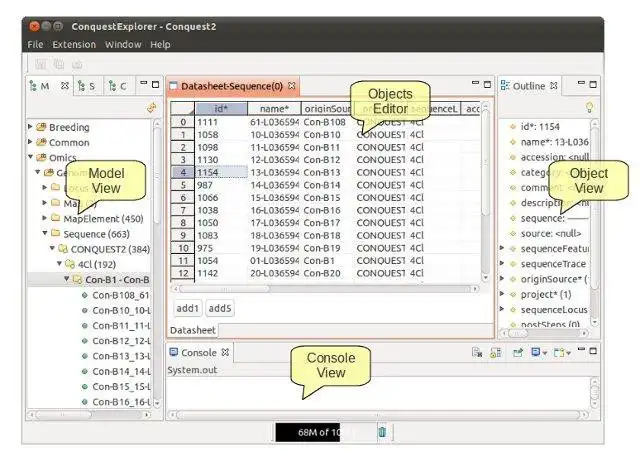Expand the MapElement (450) node arrow
The image size is (640, 461).
click(45, 218)
